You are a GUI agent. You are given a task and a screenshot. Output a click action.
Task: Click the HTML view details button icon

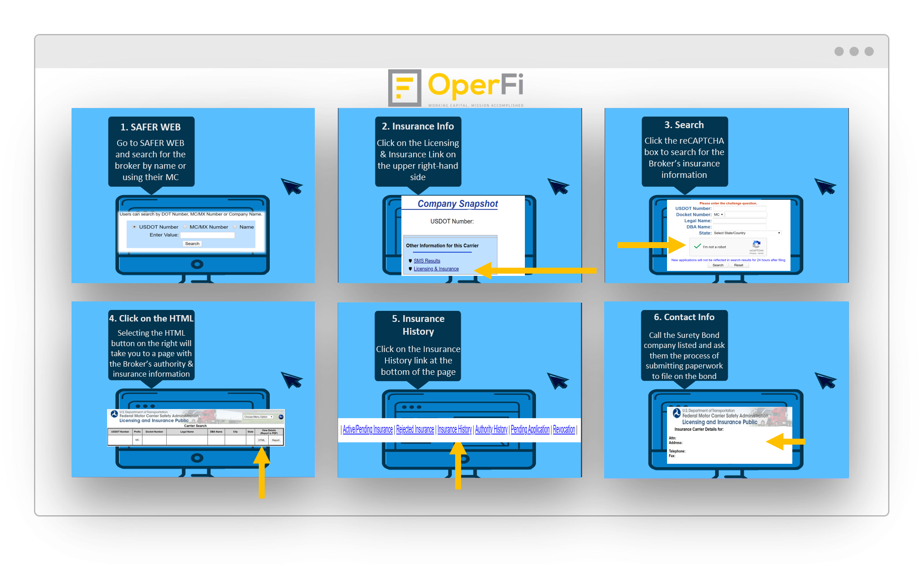pyautogui.click(x=261, y=440)
